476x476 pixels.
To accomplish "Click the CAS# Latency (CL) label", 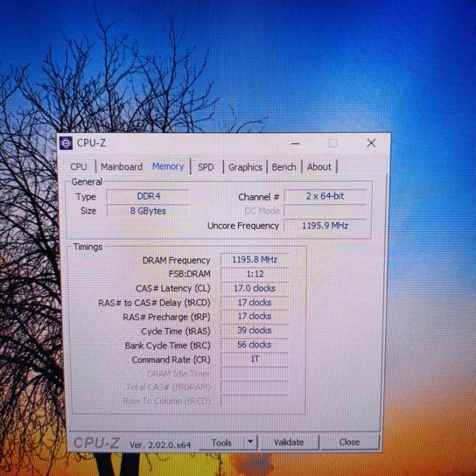I will [173, 289].
